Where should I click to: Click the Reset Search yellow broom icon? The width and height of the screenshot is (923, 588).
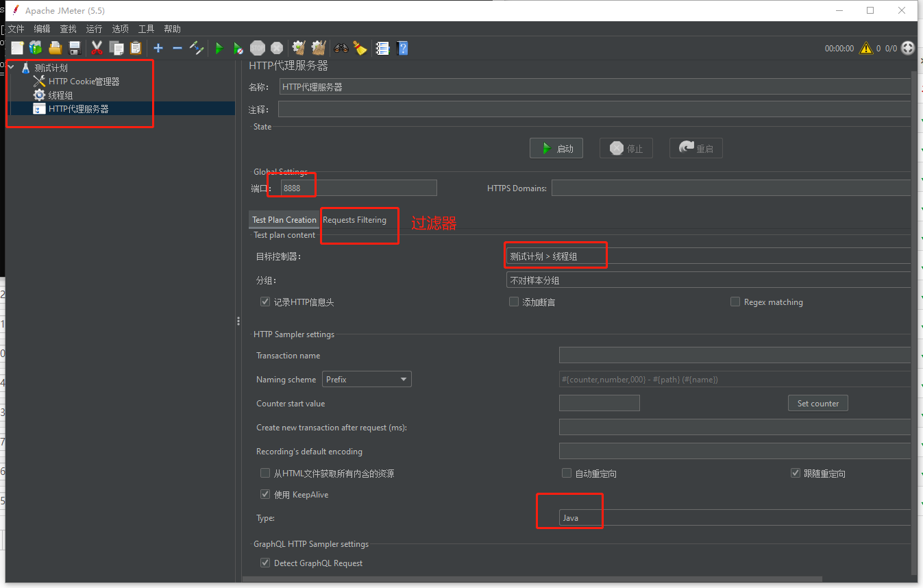360,48
